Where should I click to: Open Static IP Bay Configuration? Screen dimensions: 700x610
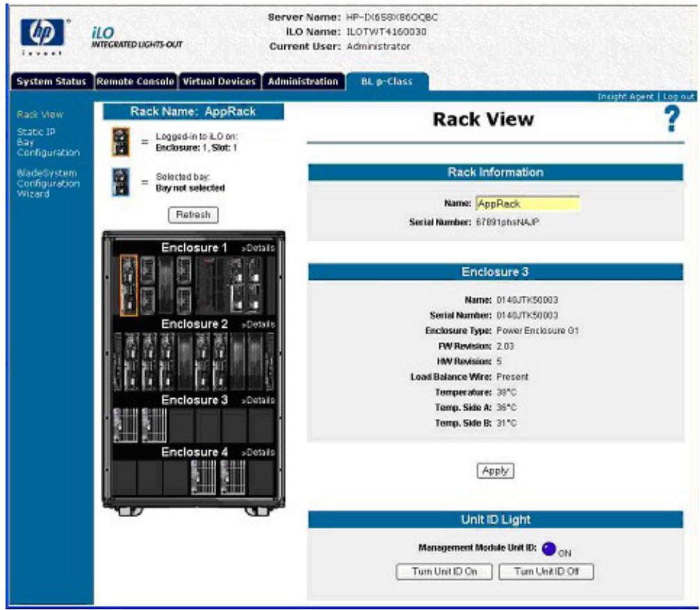tap(48, 142)
